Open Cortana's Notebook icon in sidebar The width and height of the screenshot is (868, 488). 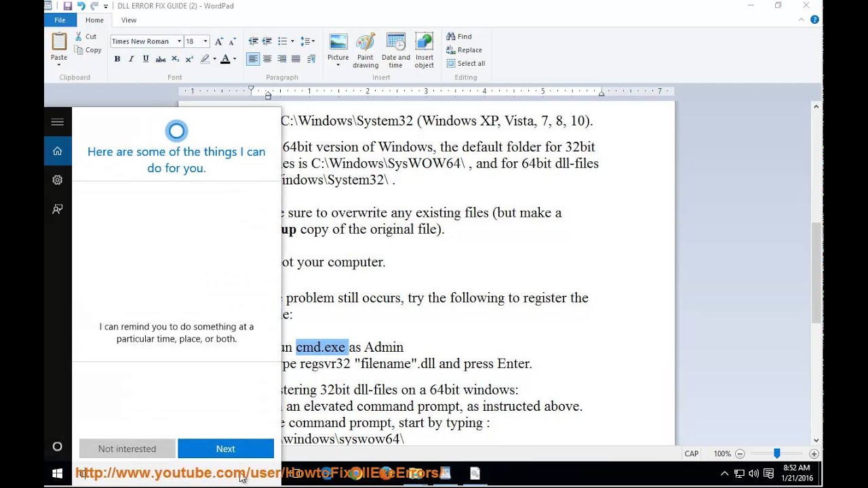(x=58, y=180)
